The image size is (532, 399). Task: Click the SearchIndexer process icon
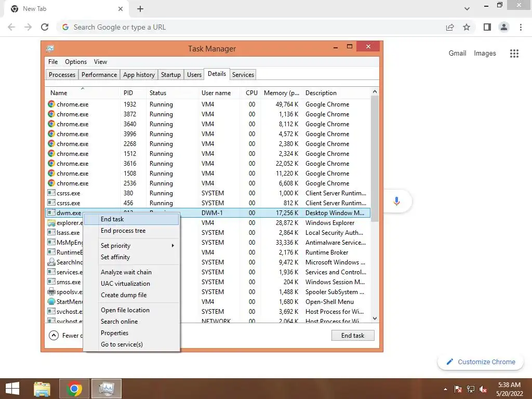click(51, 262)
